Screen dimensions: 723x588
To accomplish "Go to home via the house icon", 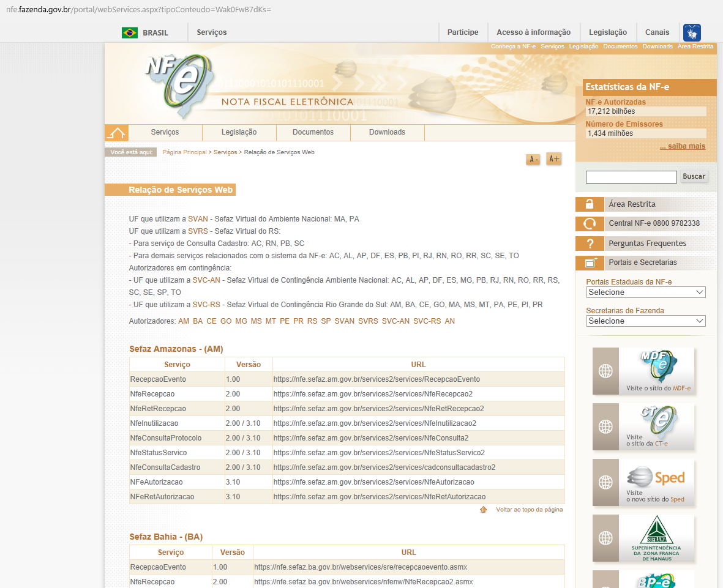I will point(116,133).
